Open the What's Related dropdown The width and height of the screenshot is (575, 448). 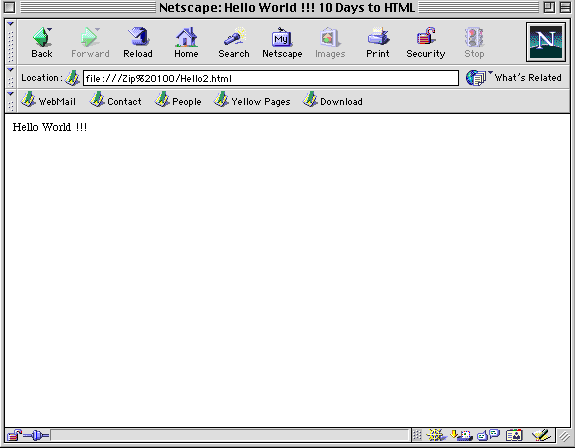point(514,78)
